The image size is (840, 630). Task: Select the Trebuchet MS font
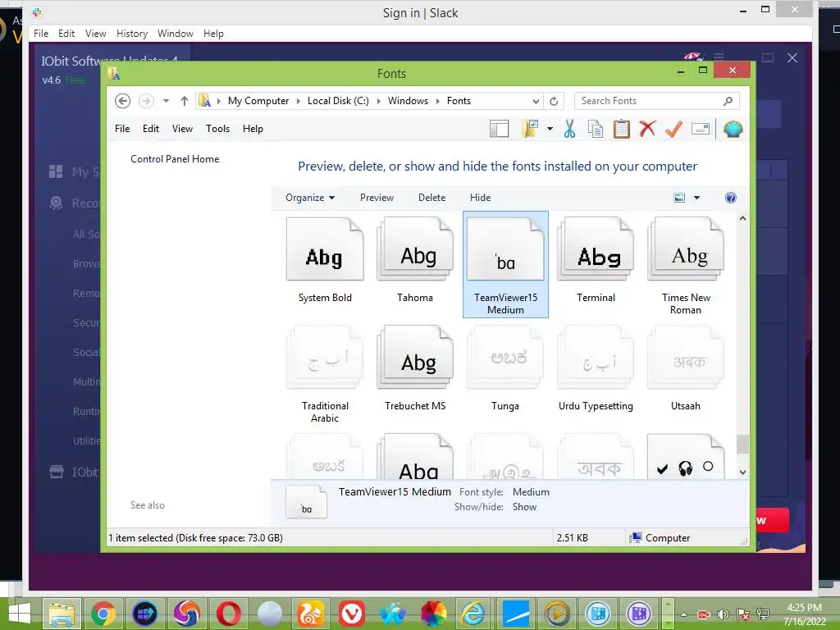415,368
